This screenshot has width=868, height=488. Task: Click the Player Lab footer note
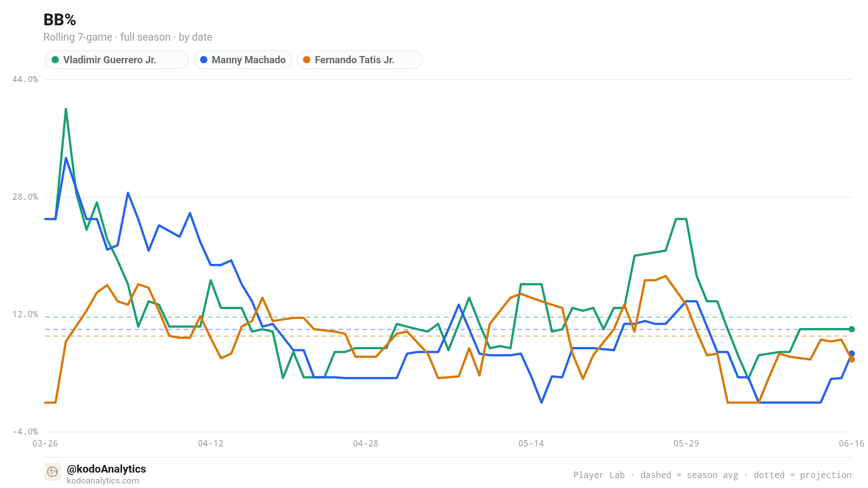[x=712, y=475]
